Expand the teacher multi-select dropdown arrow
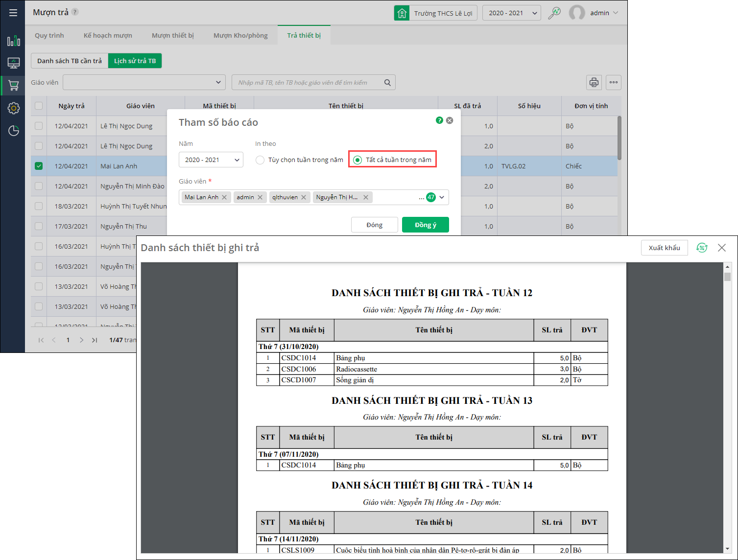Viewport: 738px width, 560px height. tap(442, 197)
